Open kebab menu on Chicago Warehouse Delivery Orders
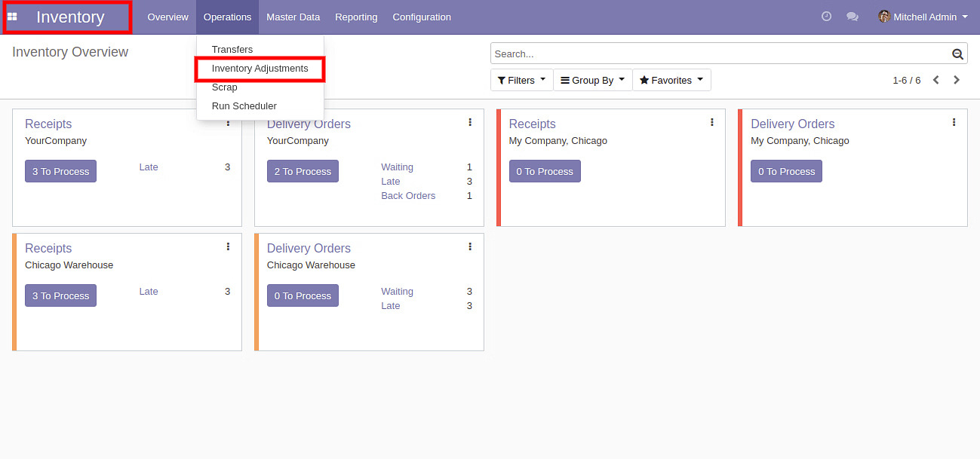 click(x=470, y=246)
